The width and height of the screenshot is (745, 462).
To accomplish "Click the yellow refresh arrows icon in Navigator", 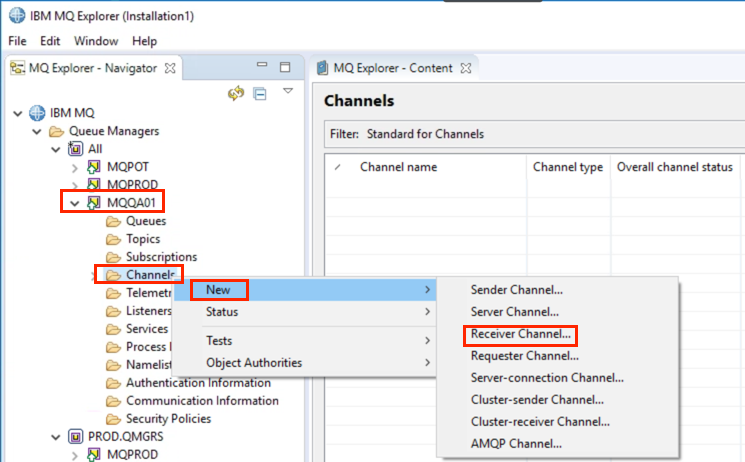I will [236, 93].
